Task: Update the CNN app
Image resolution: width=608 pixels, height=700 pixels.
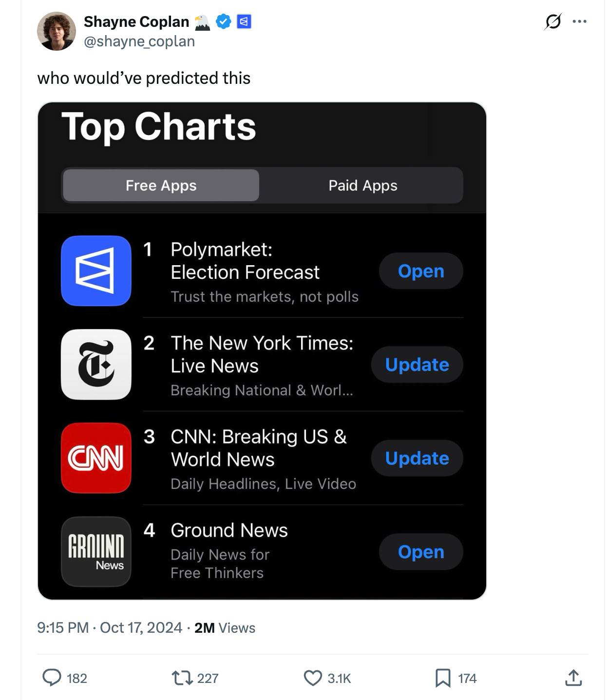Action: [x=417, y=458]
